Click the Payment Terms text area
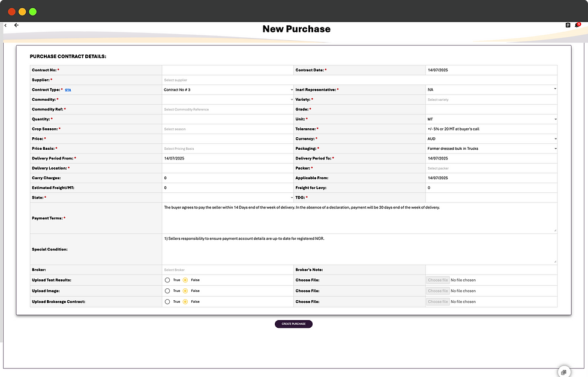Viewport: 588px width, 377px height. [x=359, y=218]
